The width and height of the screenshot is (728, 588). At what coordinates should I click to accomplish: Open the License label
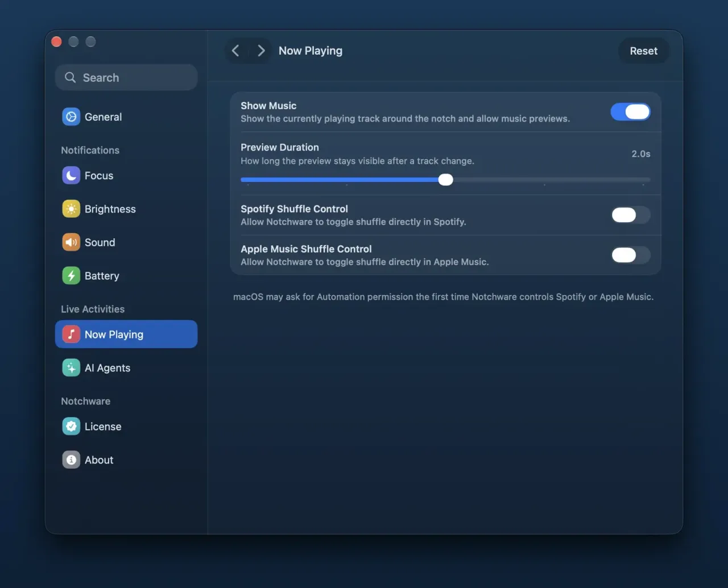pos(103,426)
